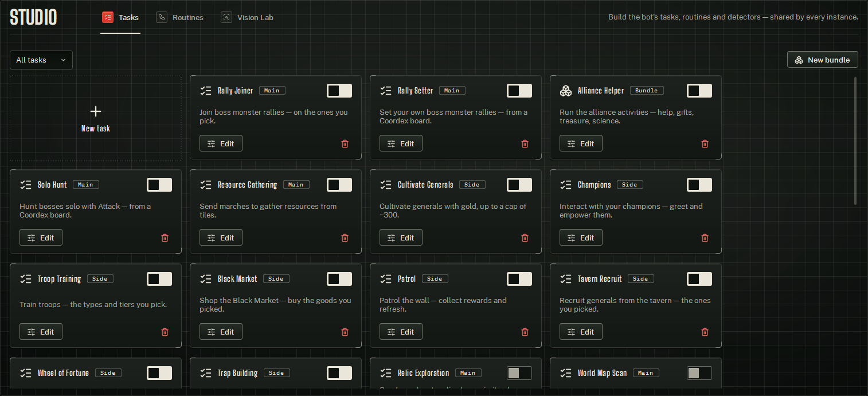Viewport: 868px width, 396px height.
Task: Switch to the Tasks tab
Action: click(120, 18)
